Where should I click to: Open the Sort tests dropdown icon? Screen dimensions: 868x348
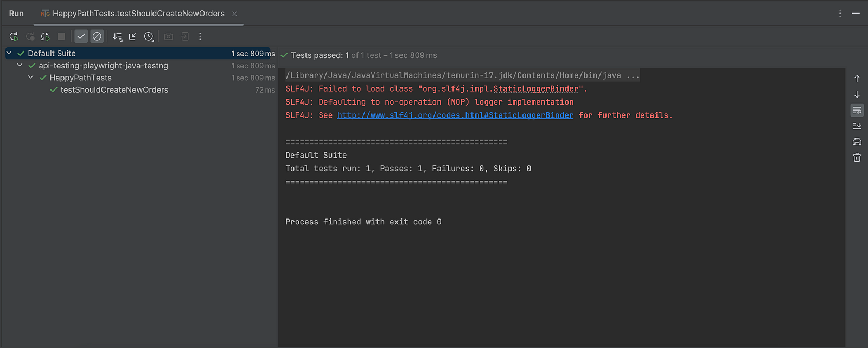tap(117, 36)
